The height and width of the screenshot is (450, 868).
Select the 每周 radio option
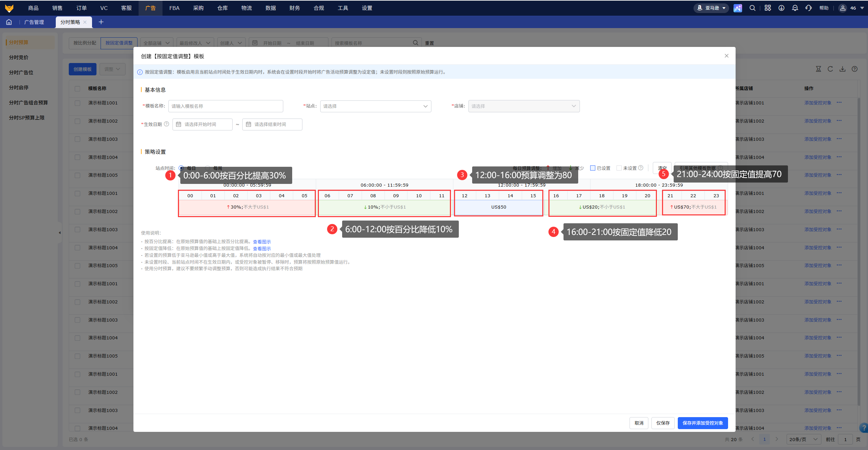click(208, 168)
